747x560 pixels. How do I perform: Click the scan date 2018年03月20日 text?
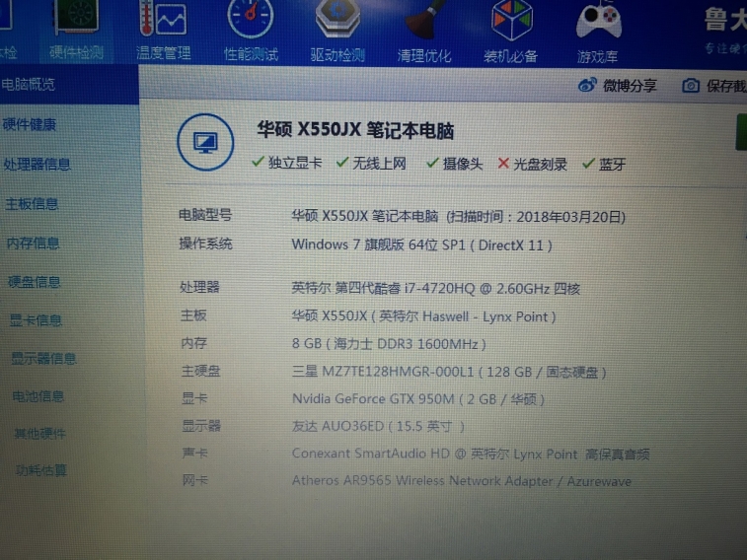(568, 217)
